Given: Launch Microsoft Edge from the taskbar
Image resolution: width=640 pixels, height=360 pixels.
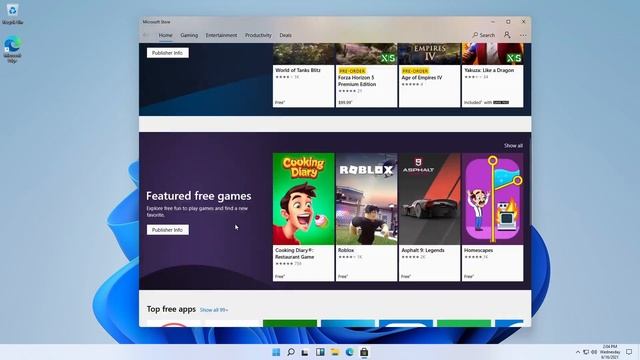Looking at the screenshot, I should coord(349,352).
